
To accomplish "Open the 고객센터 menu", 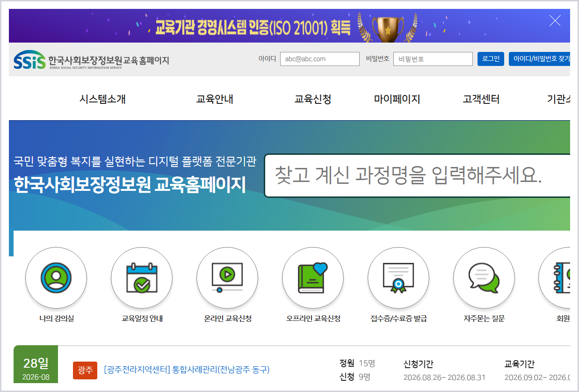I will pos(481,99).
